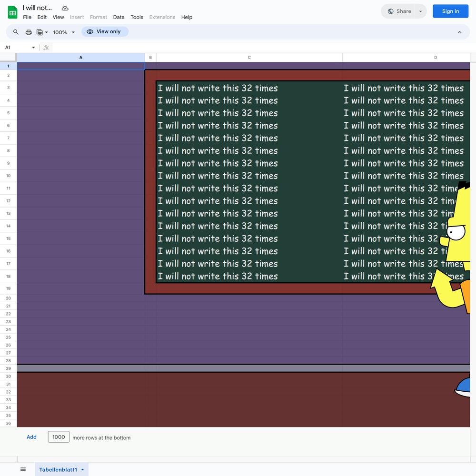Open the Tabellenblatt1 sheet tab menu arrow

82,470
